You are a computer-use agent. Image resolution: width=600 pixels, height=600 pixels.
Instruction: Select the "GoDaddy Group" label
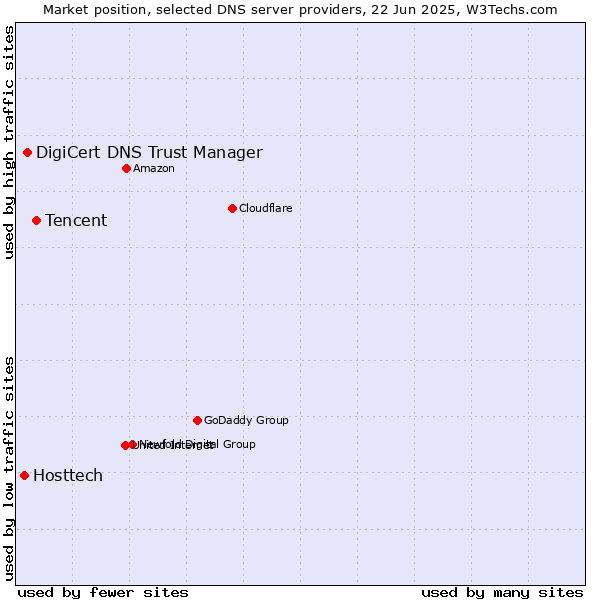point(246,420)
